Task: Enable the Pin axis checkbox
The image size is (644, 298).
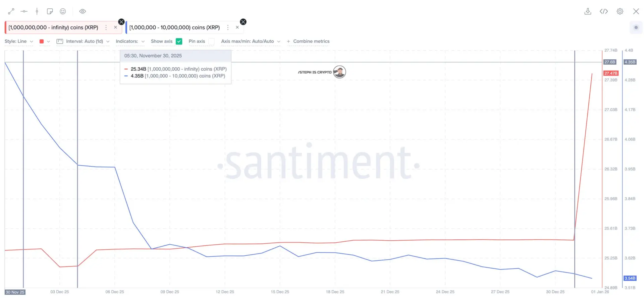Action: 211,41
